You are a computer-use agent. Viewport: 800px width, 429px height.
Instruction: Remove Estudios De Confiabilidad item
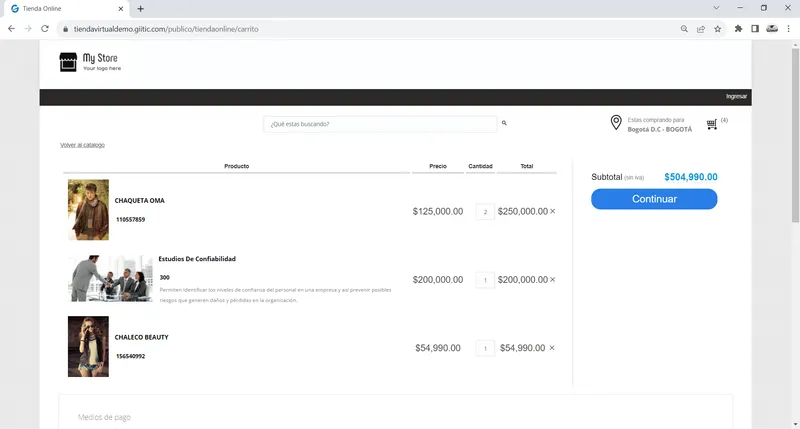click(553, 280)
